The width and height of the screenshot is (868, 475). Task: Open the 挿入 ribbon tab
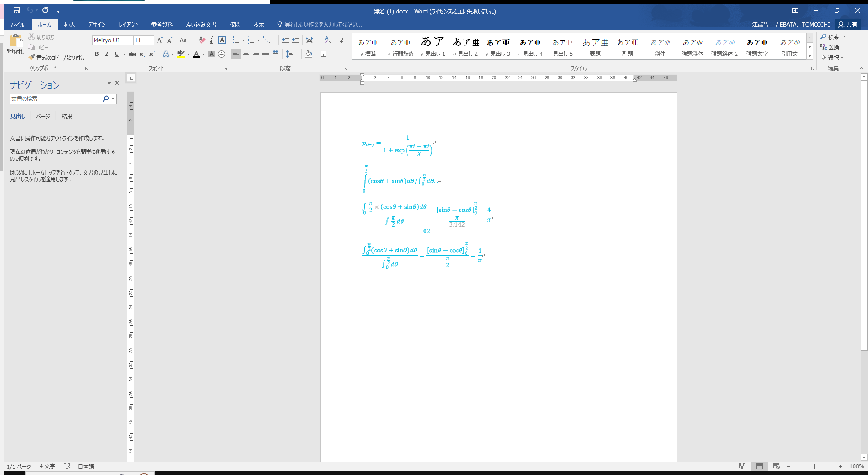point(69,25)
